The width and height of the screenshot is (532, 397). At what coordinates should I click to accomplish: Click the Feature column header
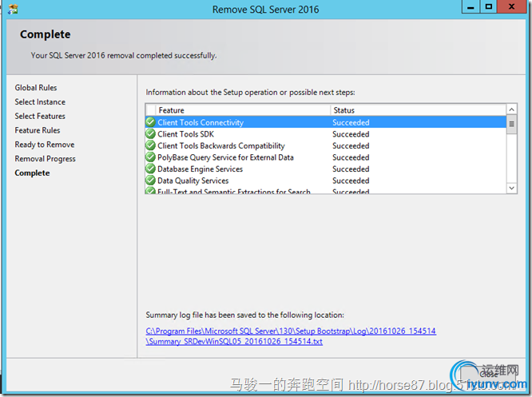[243, 110]
